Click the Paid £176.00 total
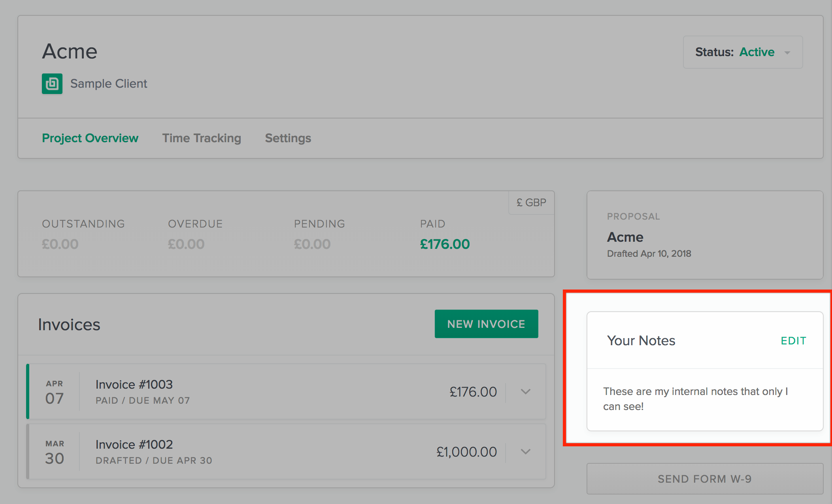The image size is (832, 504). coord(445,244)
